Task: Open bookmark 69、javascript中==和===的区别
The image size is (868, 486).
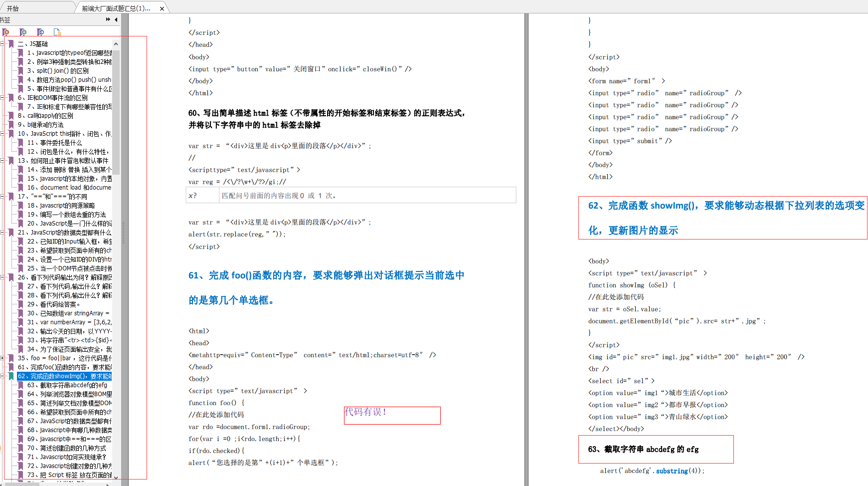Action: pos(69,439)
